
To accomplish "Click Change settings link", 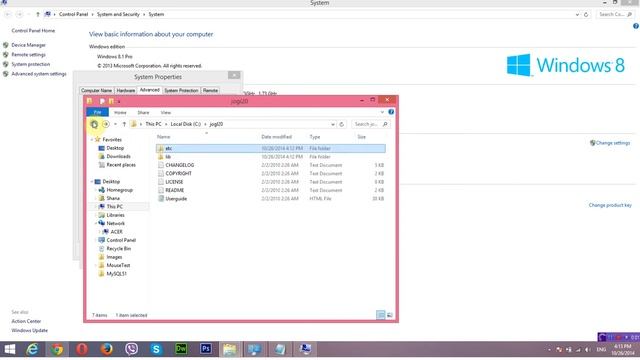I will coord(613,143).
